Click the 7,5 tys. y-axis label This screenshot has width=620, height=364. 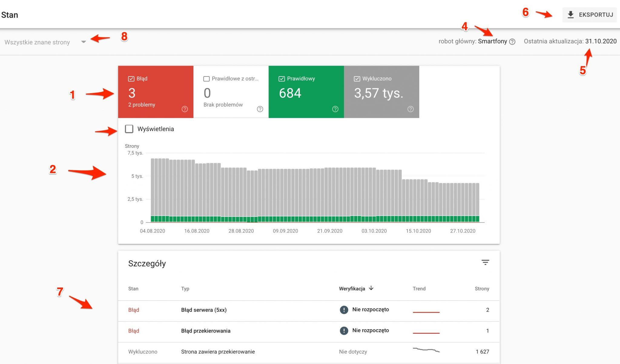point(135,153)
